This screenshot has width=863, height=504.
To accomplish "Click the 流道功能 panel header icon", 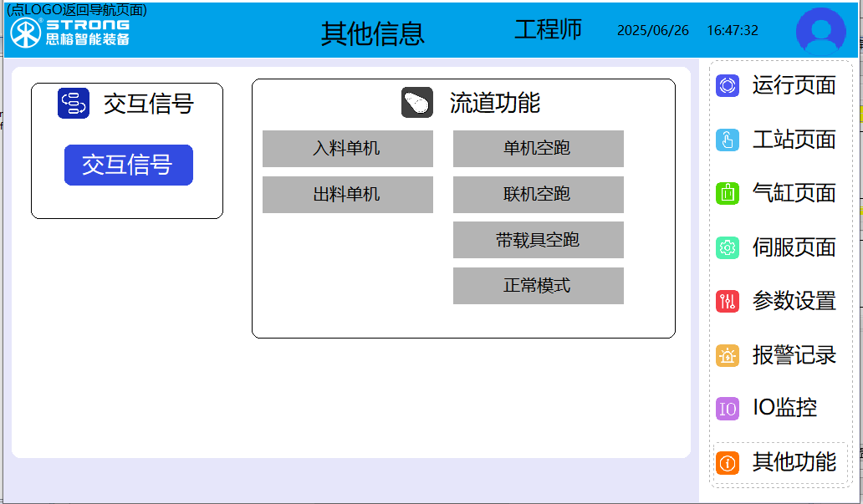I will click(416, 103).
